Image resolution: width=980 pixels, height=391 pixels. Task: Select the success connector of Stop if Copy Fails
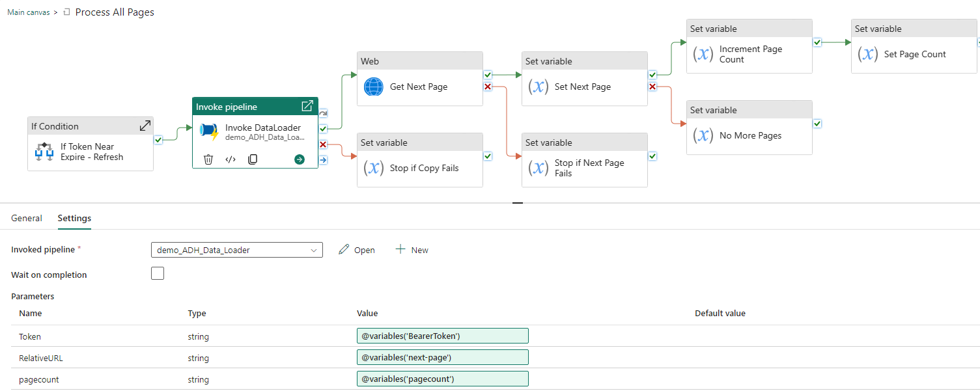[488, 156]
